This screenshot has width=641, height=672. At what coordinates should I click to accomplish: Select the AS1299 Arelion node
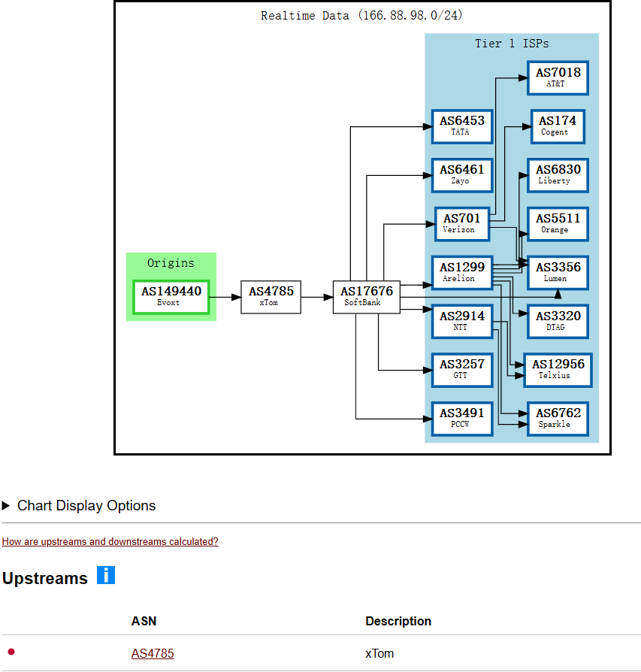[x=462, y=273]
